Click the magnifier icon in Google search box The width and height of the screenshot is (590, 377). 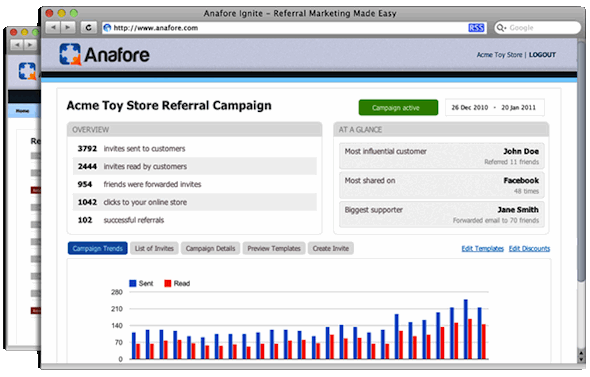[x=501, y=28]
